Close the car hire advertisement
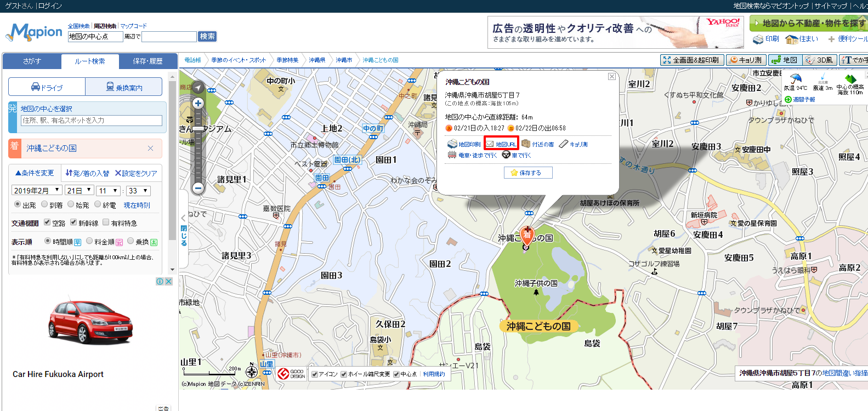The image size is (868, 411). pos(169,281)
